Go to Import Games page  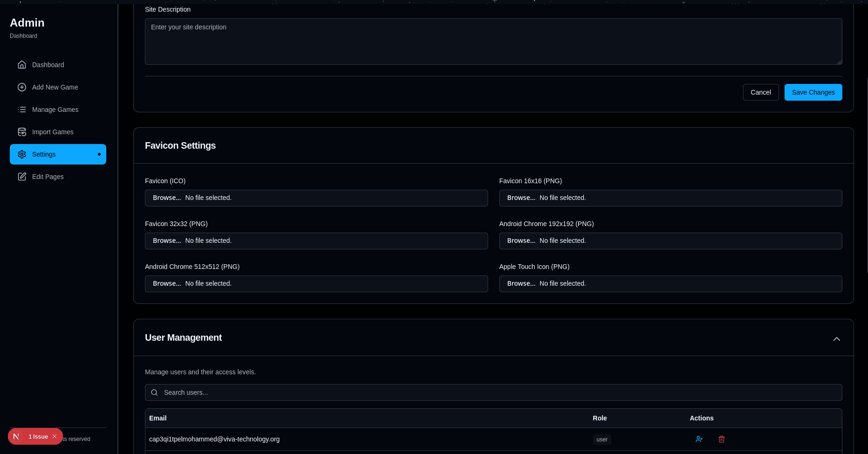click(53, 132)
